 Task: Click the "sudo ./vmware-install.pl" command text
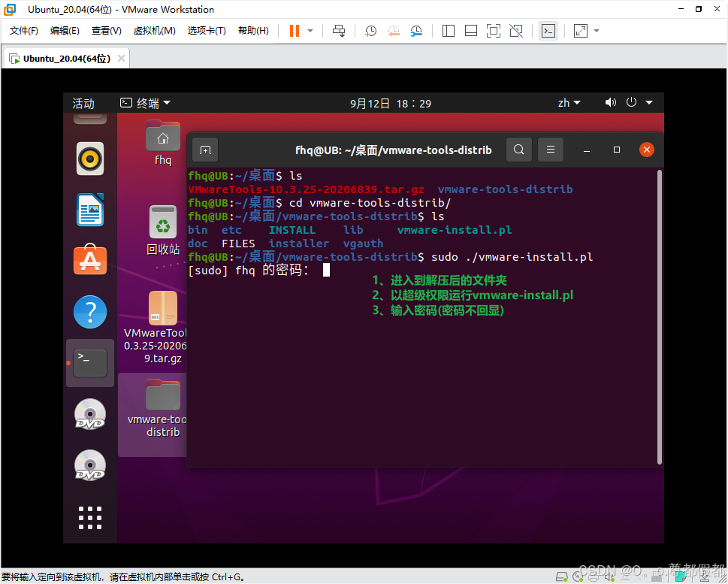512,257
